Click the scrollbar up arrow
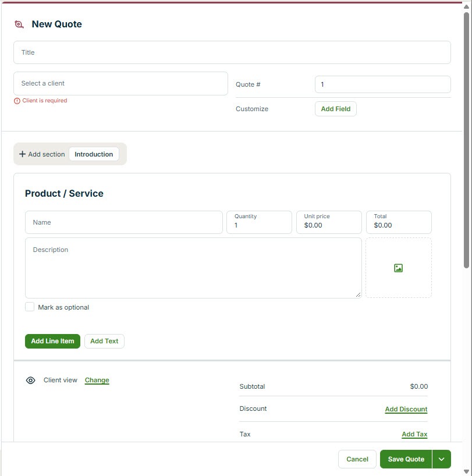The width and height of the screenshot is (472, 476). point(467,6)
